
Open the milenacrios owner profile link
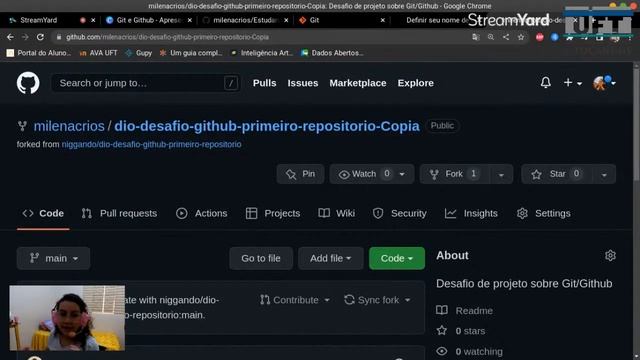(x=69, y=126)
